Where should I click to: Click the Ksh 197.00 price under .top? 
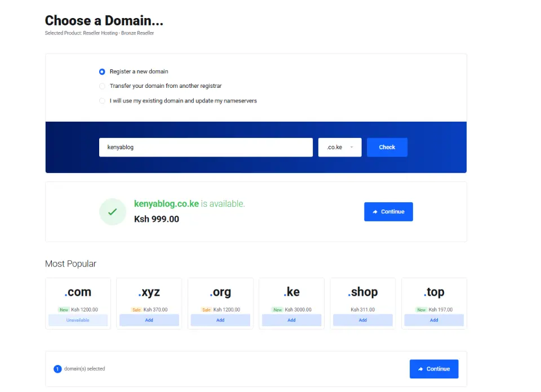441,310
